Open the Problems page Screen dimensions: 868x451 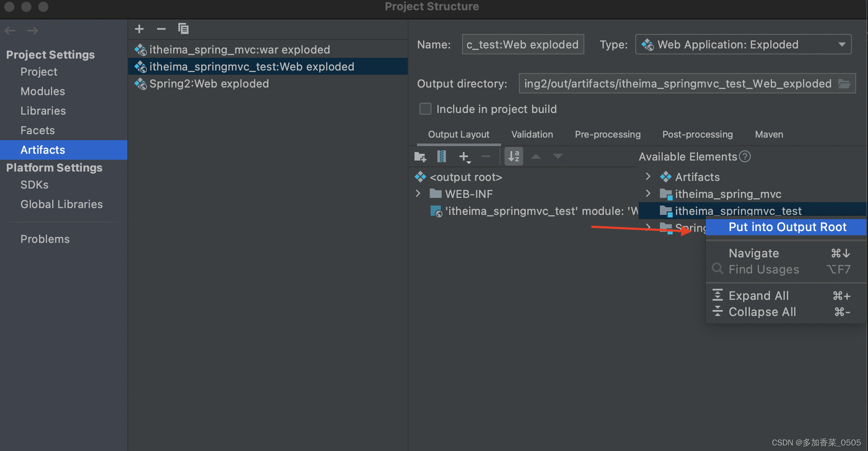tap(45, 239)
